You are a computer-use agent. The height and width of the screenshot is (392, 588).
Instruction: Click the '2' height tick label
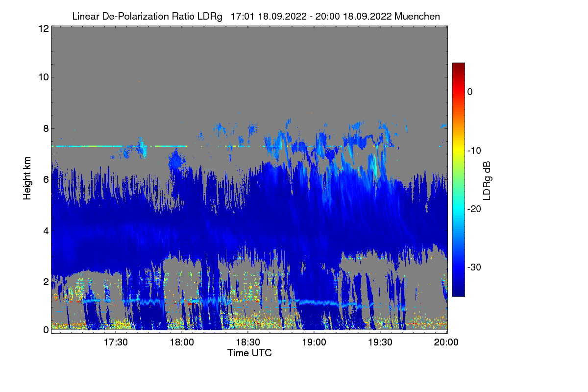click(x=45, y=282)
